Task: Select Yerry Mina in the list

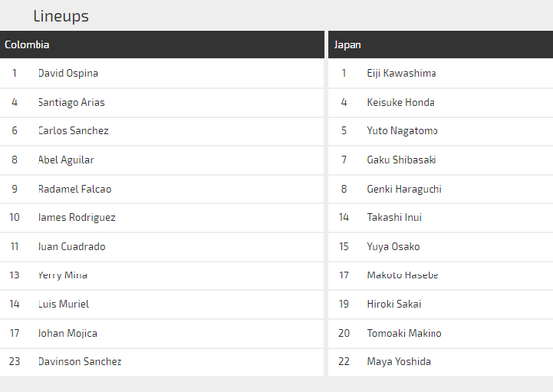Action: click(x=62, y=275)
